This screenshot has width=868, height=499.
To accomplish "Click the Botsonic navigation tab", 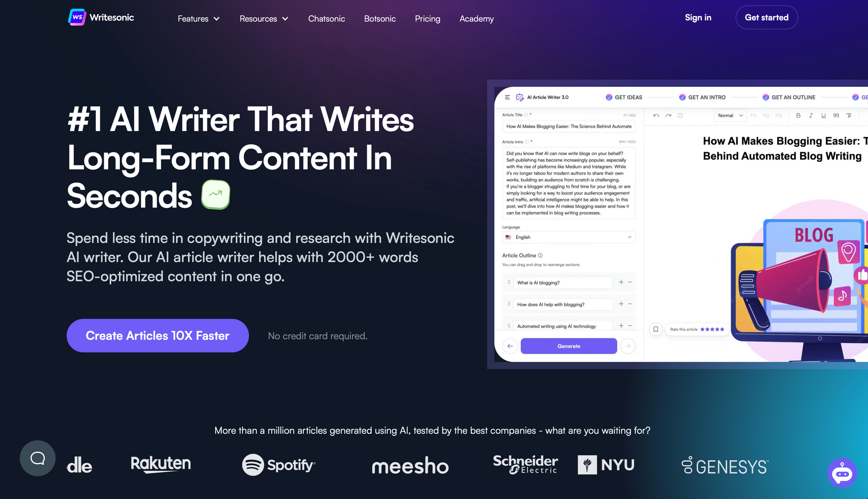I will (380, 18).
